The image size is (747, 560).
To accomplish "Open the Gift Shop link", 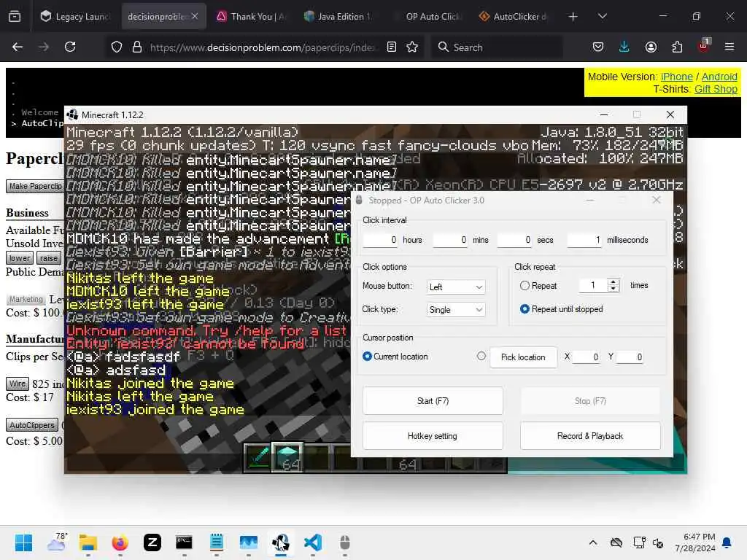I will [x=716, y=89].
